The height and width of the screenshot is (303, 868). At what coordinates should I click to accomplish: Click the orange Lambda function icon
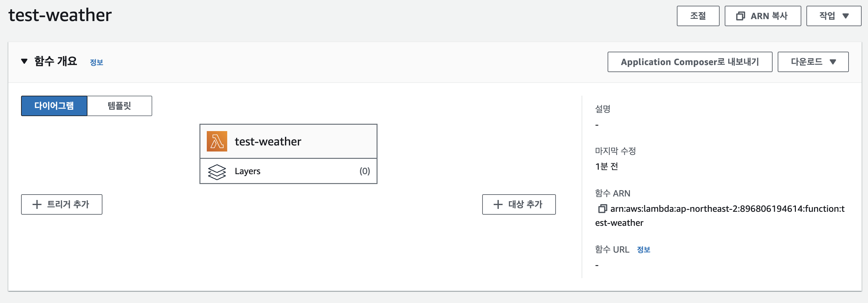[217, 141]
